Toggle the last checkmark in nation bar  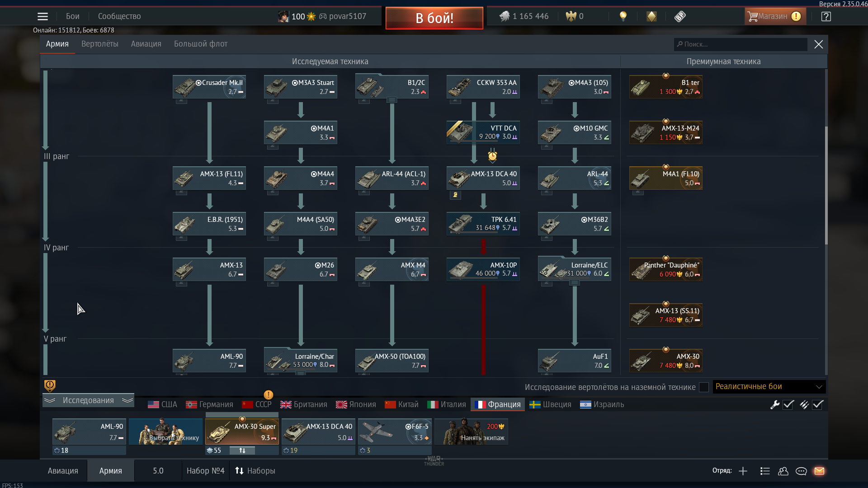click(x=817, y=405)
